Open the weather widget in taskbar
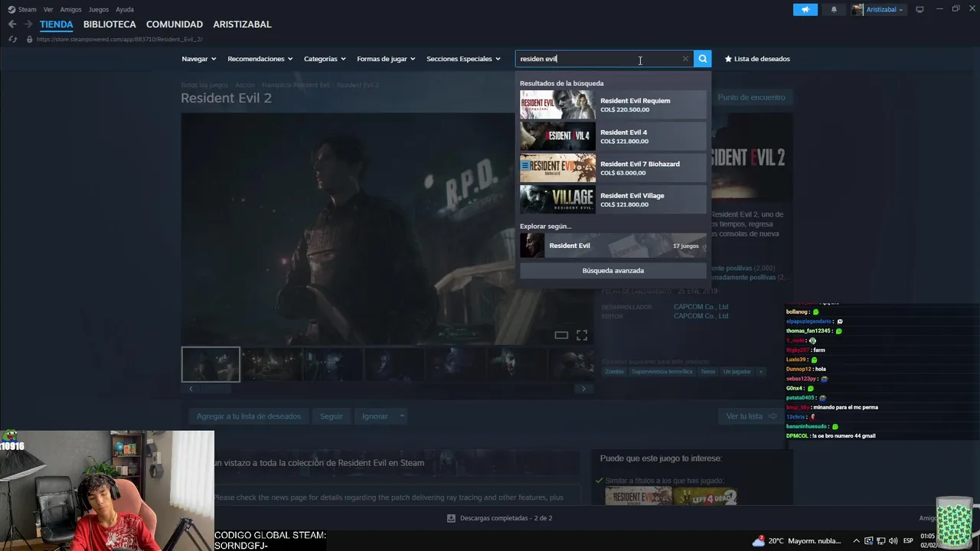This screenshot has width=980, height=551. (x=796, y=540)
